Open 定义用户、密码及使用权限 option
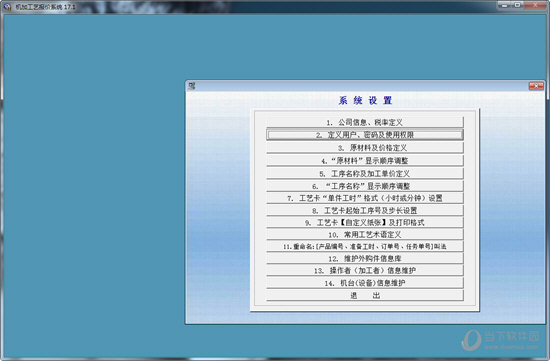 click(x=365, y=135)
